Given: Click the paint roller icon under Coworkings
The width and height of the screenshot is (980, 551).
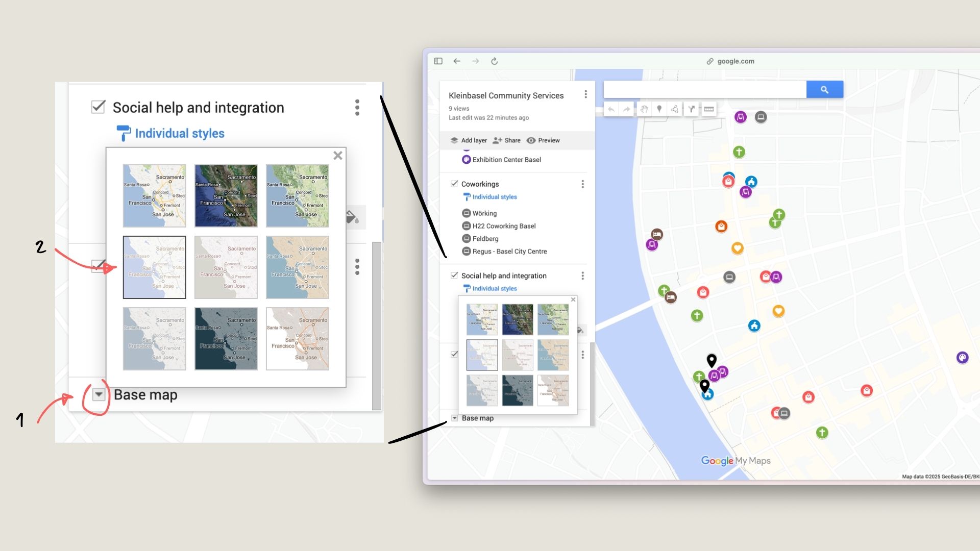Looking at the screenshot, I should [466, 197].
